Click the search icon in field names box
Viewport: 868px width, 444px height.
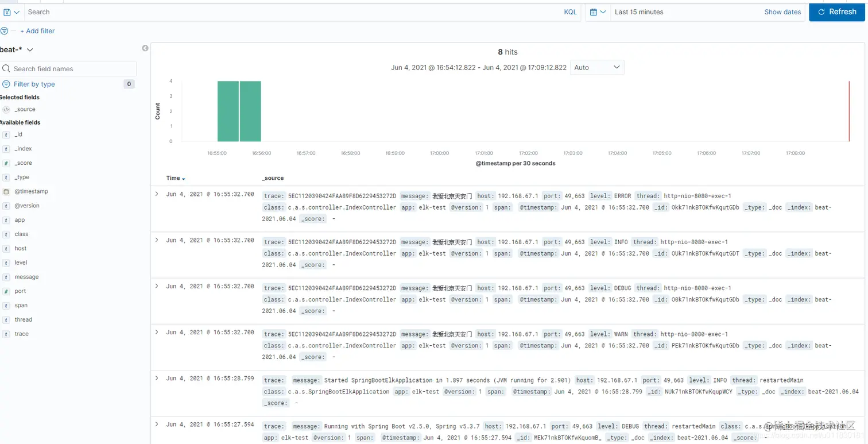tap(6, 68)
